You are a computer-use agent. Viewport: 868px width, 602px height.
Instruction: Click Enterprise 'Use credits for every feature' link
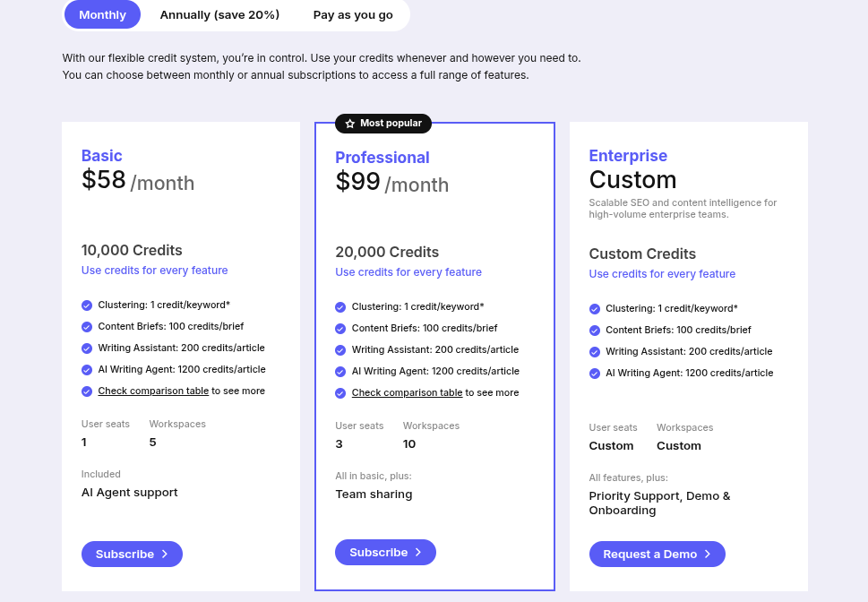coord(662,273)
